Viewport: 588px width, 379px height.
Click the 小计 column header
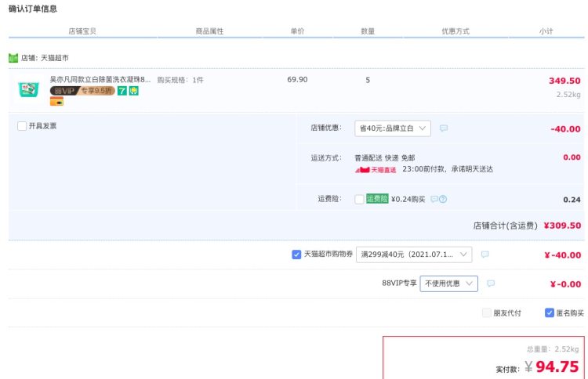(x=546, y=31)
